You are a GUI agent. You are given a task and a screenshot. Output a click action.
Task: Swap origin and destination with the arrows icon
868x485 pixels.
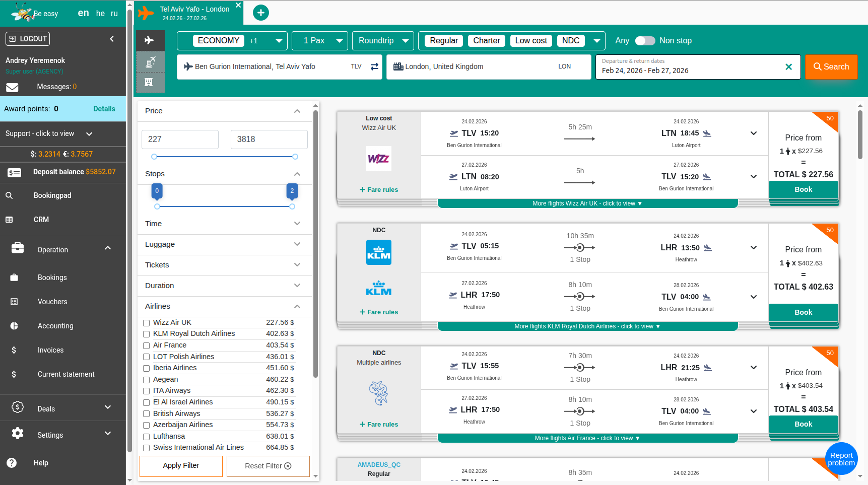[x=374, y=66]
